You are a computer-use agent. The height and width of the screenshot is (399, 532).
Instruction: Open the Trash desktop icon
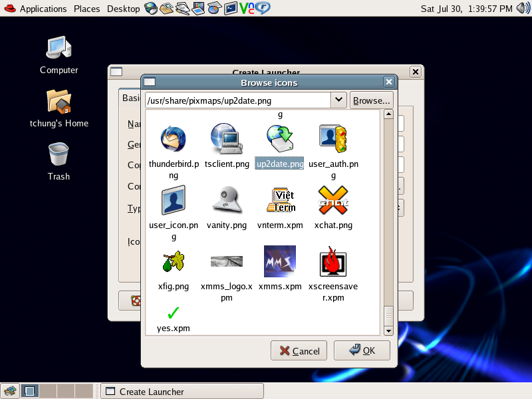coord(59,154)
